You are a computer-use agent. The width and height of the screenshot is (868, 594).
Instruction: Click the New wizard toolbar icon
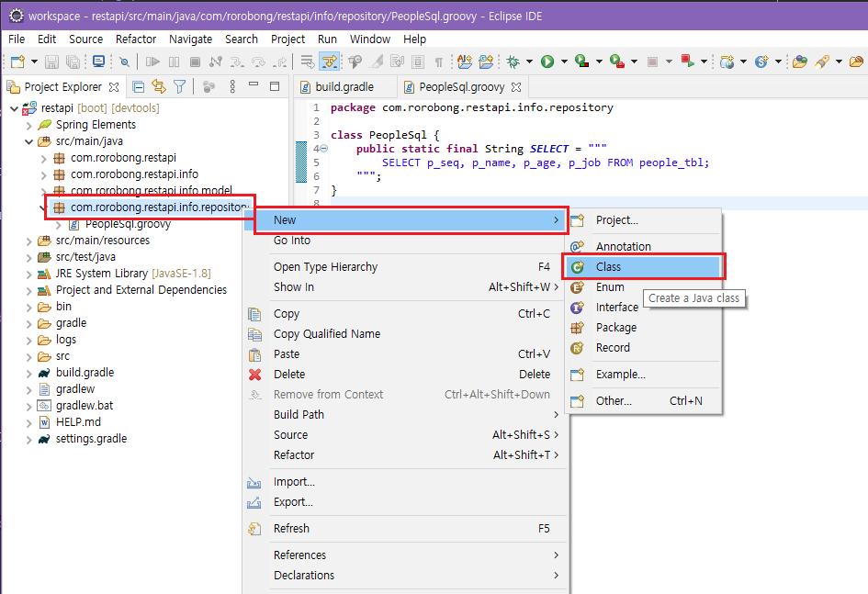point(17,62)
